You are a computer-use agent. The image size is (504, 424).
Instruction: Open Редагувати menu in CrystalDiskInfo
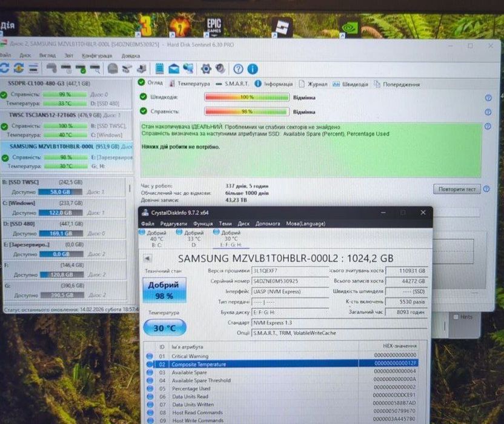(174, 224)
